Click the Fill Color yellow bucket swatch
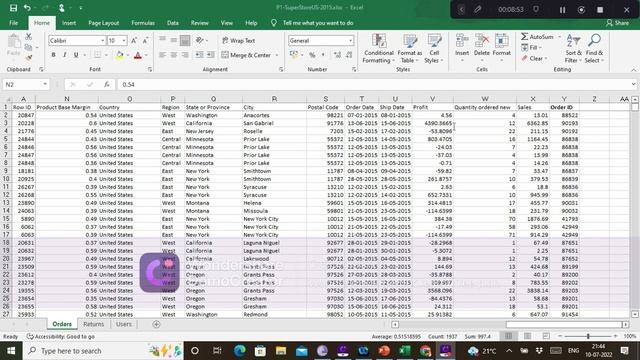Image resolution: width=640 pixels, height=360 pixels. [x=120, y=55]
